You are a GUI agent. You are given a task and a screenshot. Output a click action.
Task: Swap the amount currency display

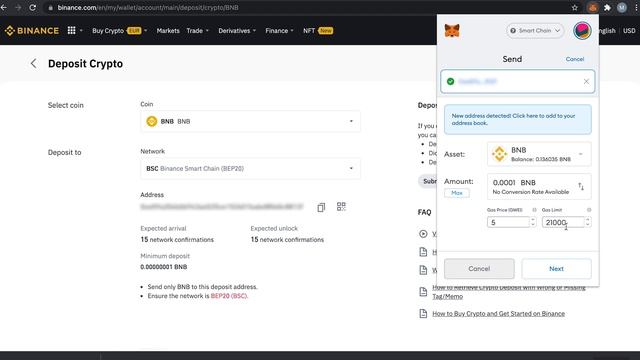(x=581, y=187)
